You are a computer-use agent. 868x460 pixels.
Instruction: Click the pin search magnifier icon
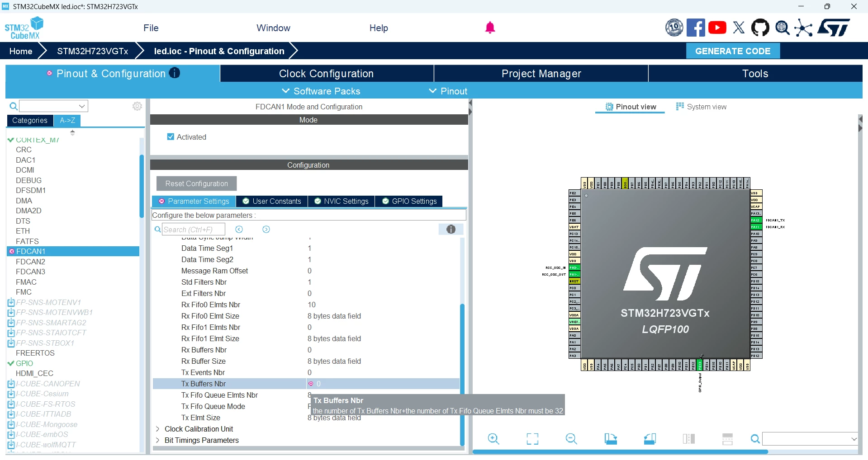pyautogui.click(x=755, y=439)
